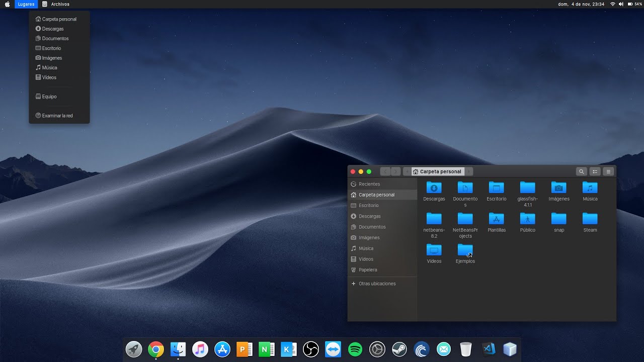Screen dimensions: 644x362
Task: Open the music app dock icon
Action: [x=200, y=349]
